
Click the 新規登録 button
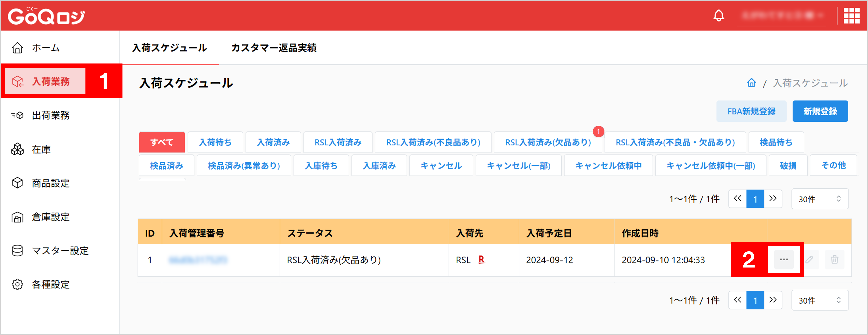click(820, 111)
